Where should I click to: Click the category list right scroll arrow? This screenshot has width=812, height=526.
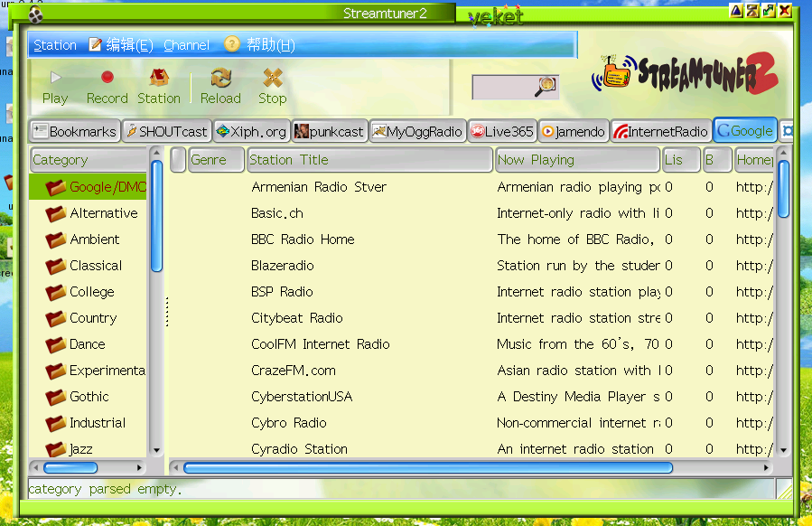point(139,467)
